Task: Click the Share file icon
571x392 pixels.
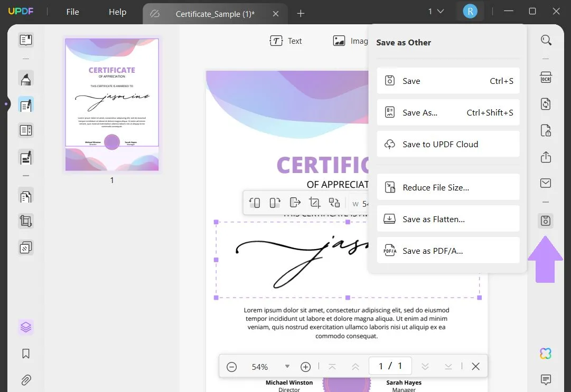Action: tap(546, 157)
